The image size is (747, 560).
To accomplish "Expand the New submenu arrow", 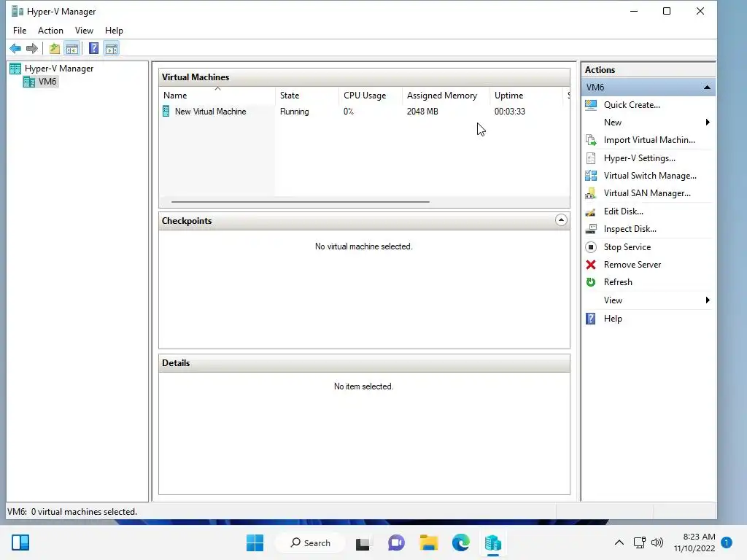I will point(708,122).
